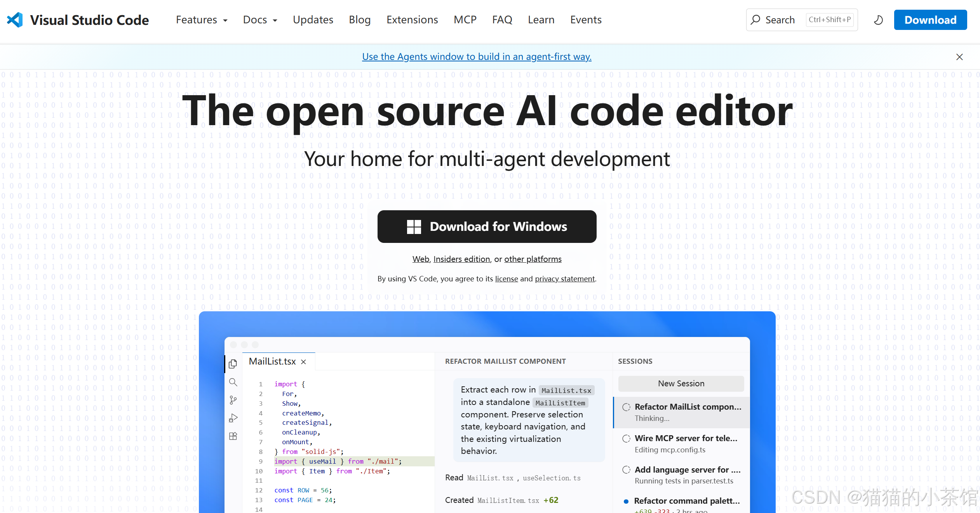Image resolution: width=980 pixels, height=513 pixels.
Task: Click the editor screenshot preview image
Action: pyautogui.click(x=487, y=412)
